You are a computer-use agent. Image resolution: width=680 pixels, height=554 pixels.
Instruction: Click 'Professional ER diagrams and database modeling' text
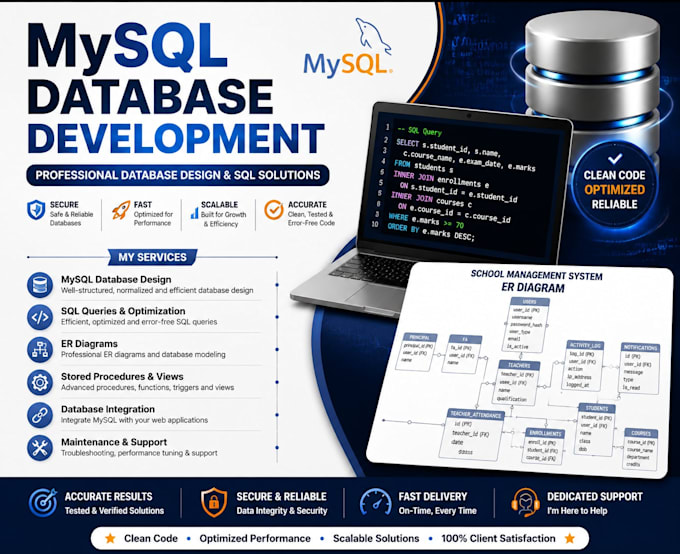click(143, 354)
